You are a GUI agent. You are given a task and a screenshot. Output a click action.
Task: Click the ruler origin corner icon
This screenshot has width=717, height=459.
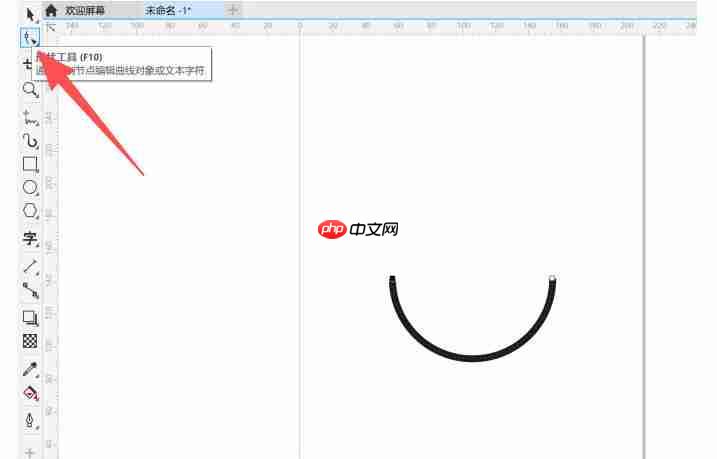(51, 27)
